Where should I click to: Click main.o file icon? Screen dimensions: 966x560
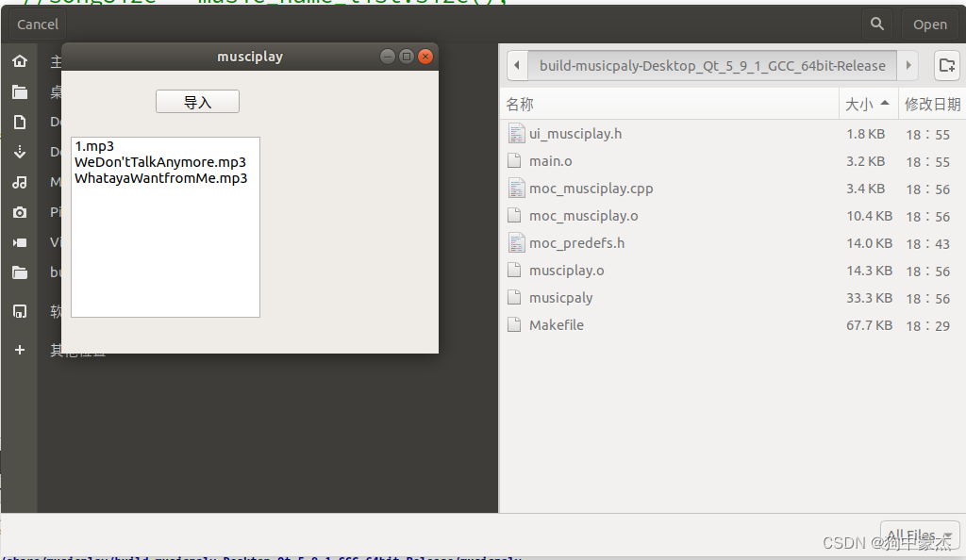(x=514, y=161)
